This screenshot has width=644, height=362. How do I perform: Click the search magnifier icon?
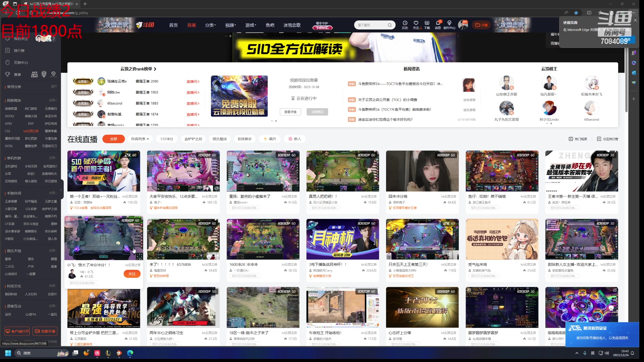click(389, 25)
